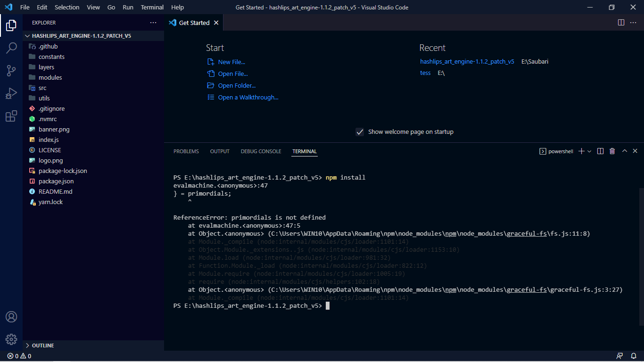This screenshot has height=362, width=644.
Task: Open the Manage gear icon
Action: tap(11, 339)
